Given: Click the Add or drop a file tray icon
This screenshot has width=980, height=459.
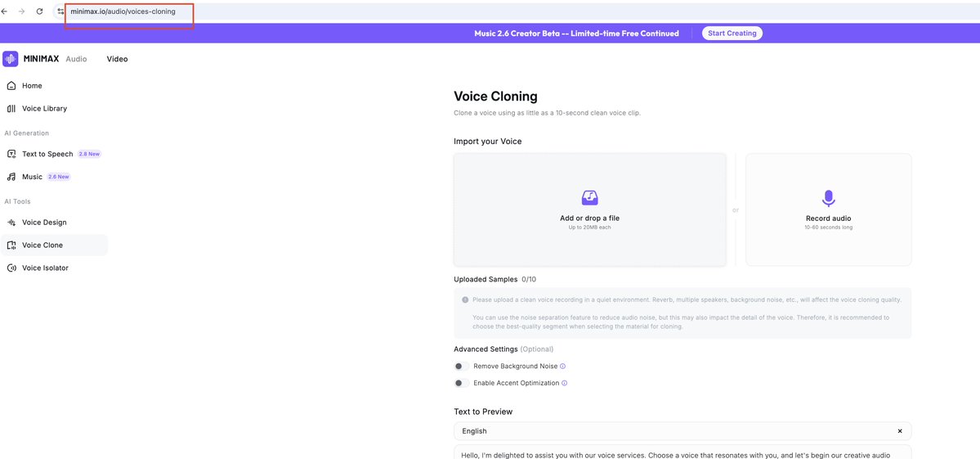Looking at the screenshot, I should coord(589,198).
